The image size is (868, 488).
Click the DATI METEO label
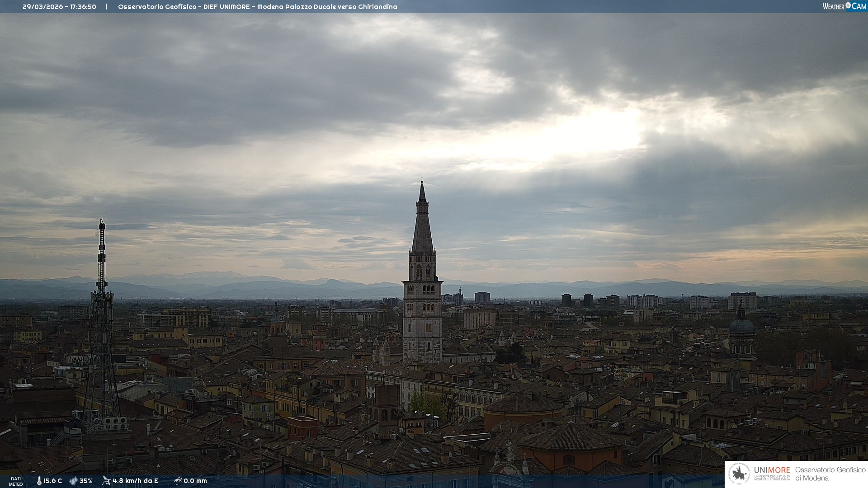[16, 482]
